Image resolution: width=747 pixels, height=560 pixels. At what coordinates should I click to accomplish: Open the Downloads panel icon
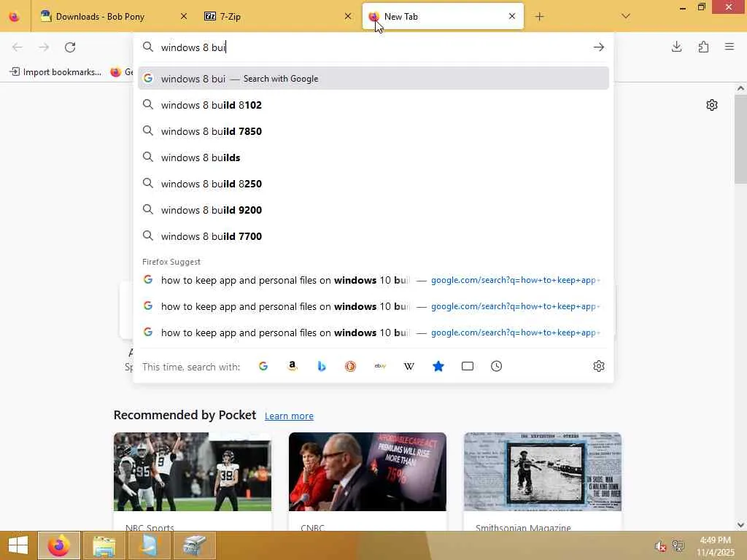[676, 47]
